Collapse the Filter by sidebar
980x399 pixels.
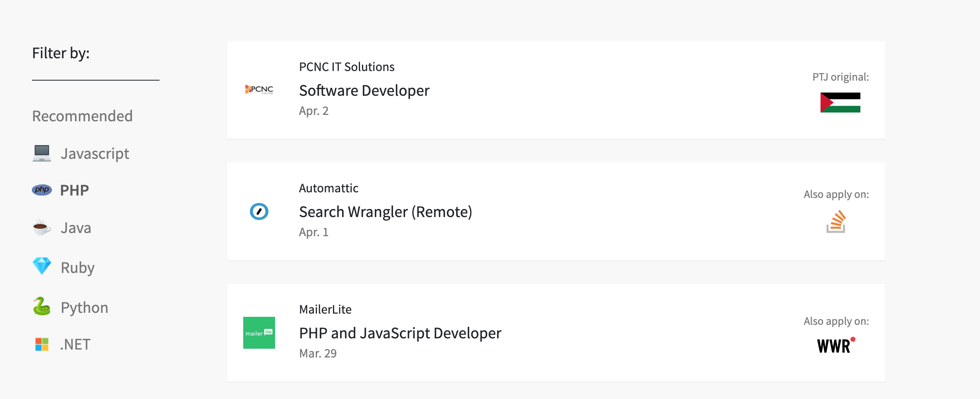tap(61, 52)
